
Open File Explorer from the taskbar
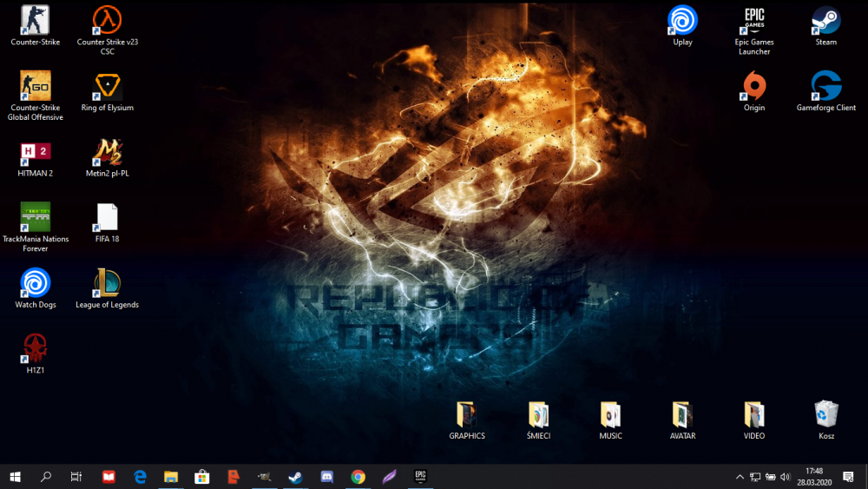coord(171,477)
